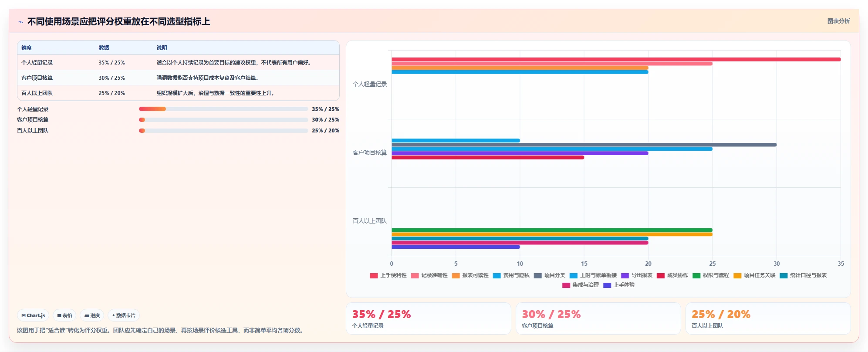Toggle 工时与账单衔接 legend item
The width and height of the screenshot is (868, 352).
click(593, 275)
